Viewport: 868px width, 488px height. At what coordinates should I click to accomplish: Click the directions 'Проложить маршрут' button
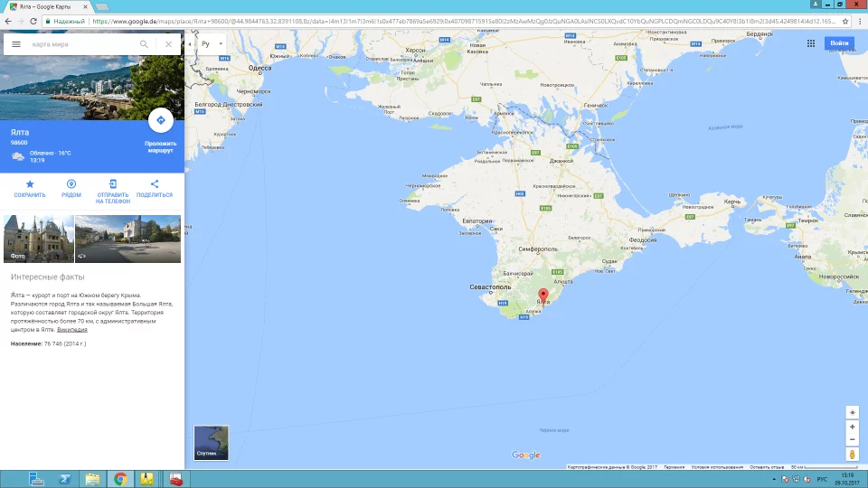click(161, 120)
